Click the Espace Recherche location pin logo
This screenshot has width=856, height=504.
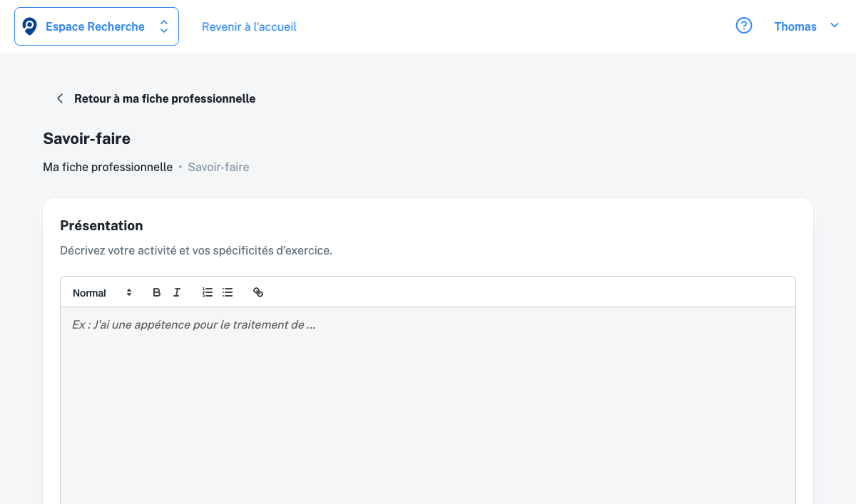[x=29, y=26]
